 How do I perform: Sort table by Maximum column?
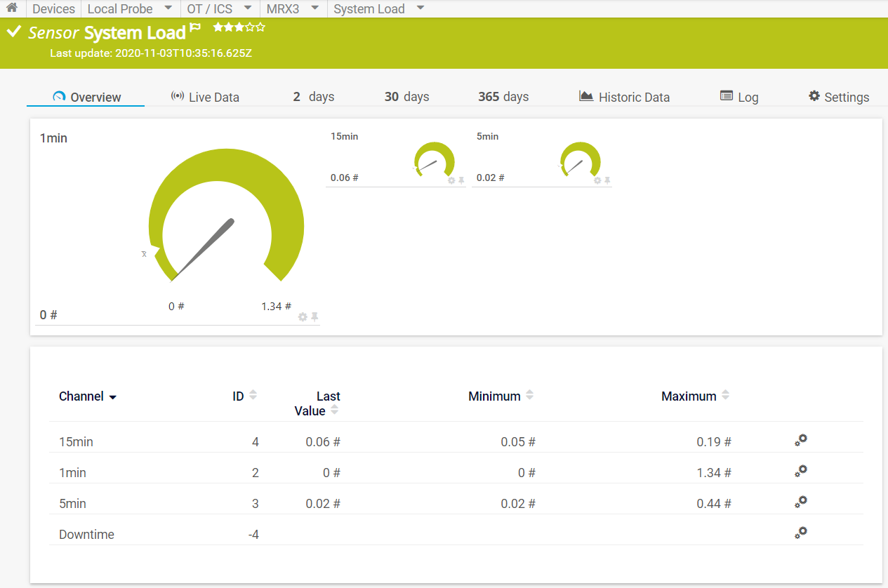[725, 396]
